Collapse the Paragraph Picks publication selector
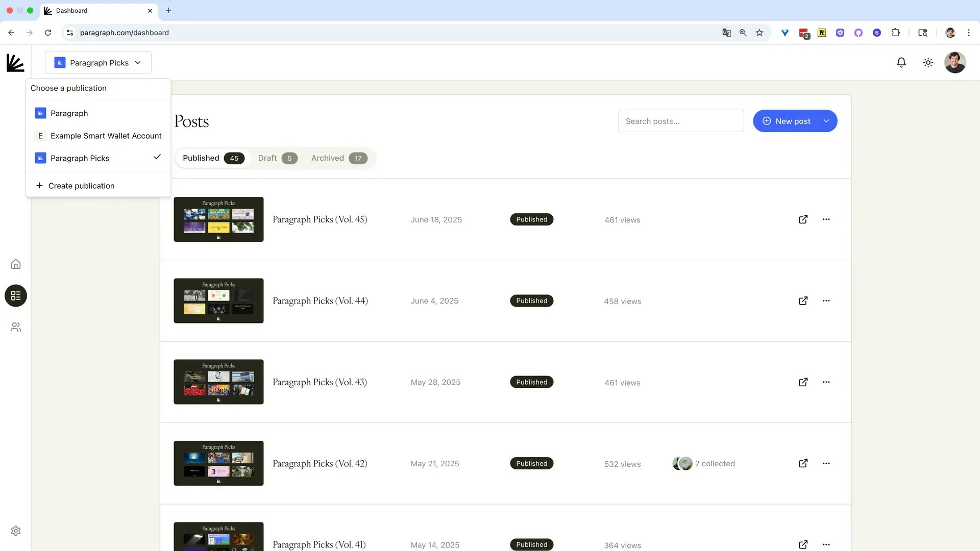Image resolution: width=980 pixels, height=551 pixels. 98,63
